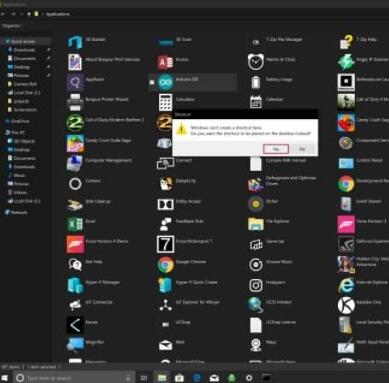Open Microsoft Store on the taskbar
This screenshot has height=383, width=389.
pyautogui.click(x=179, y=378)
